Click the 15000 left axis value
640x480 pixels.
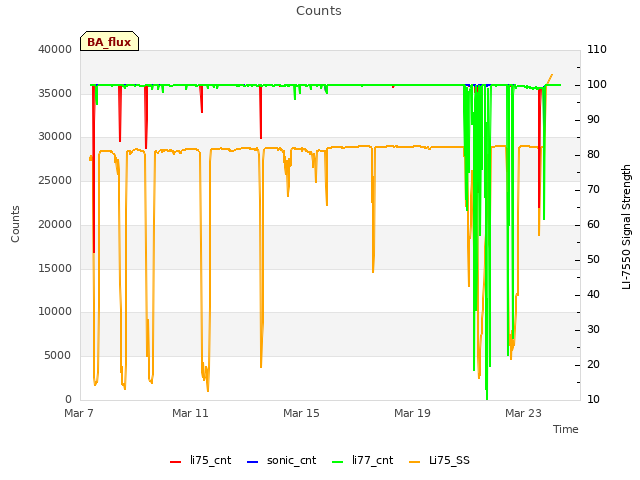[55, 268]
